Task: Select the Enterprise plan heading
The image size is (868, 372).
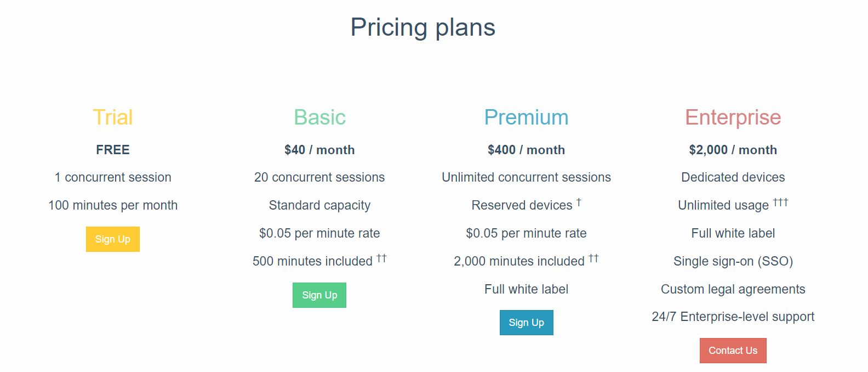Action: pos(733,117)
